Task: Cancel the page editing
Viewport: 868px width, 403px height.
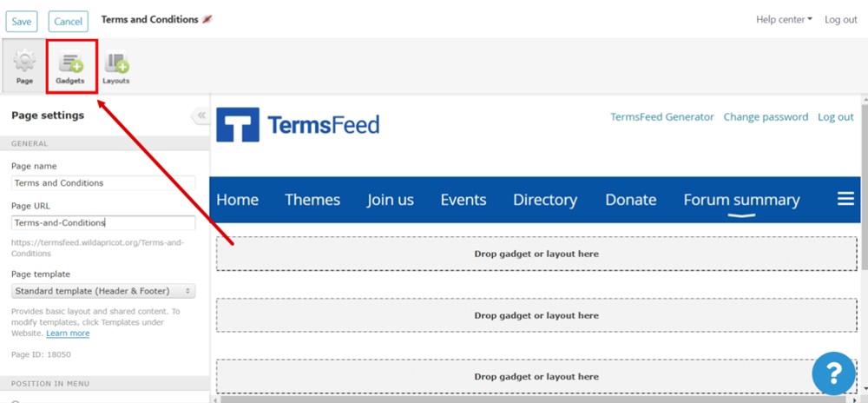Action: 68,22
